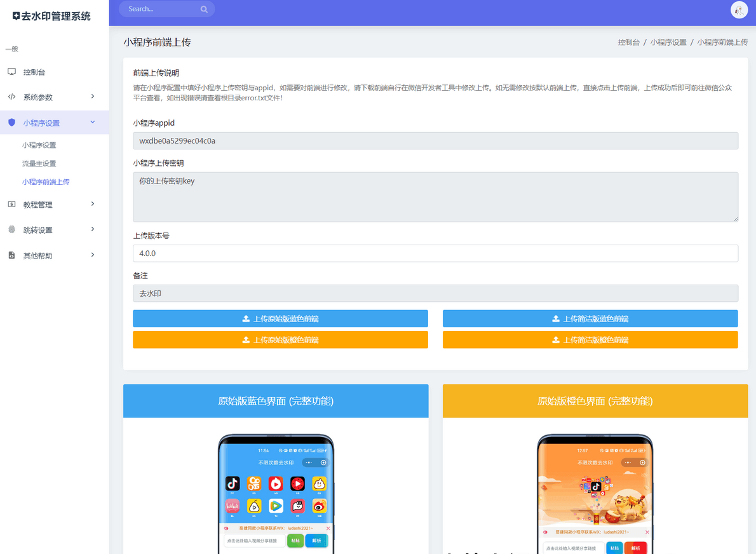Screen dimensions: 756x554
Task: Click the 小程序appid label
Action: click(x=154, y=123)
